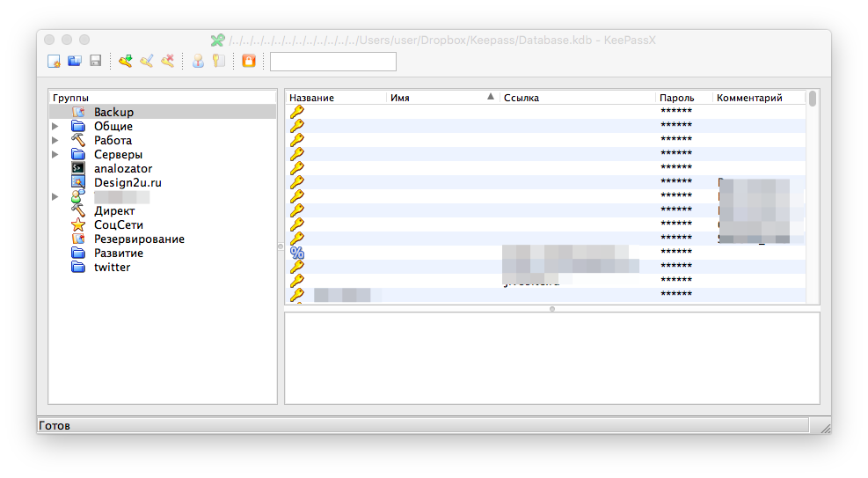Sort entries by the Пароль column
This screenshot has width=868, height=478.
pyautogui.click(x=683, y=98)
